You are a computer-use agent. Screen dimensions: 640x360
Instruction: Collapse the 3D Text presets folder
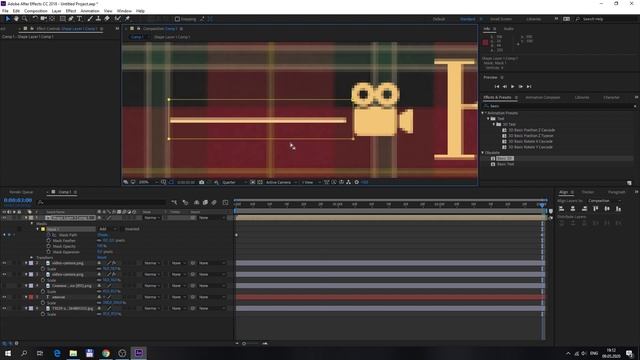[494, 124]
